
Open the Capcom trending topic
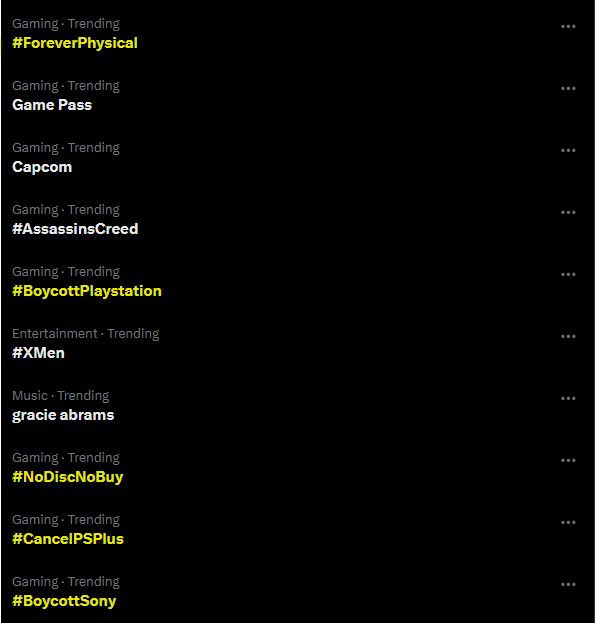42,167
